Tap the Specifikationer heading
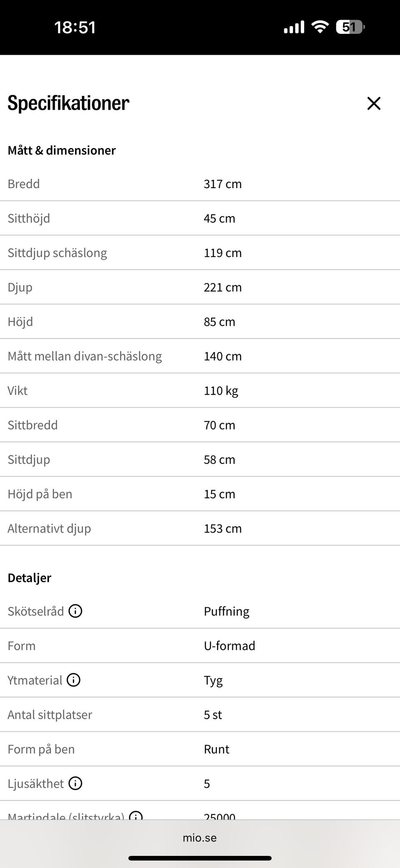The image size is (400, 868). 69,103
